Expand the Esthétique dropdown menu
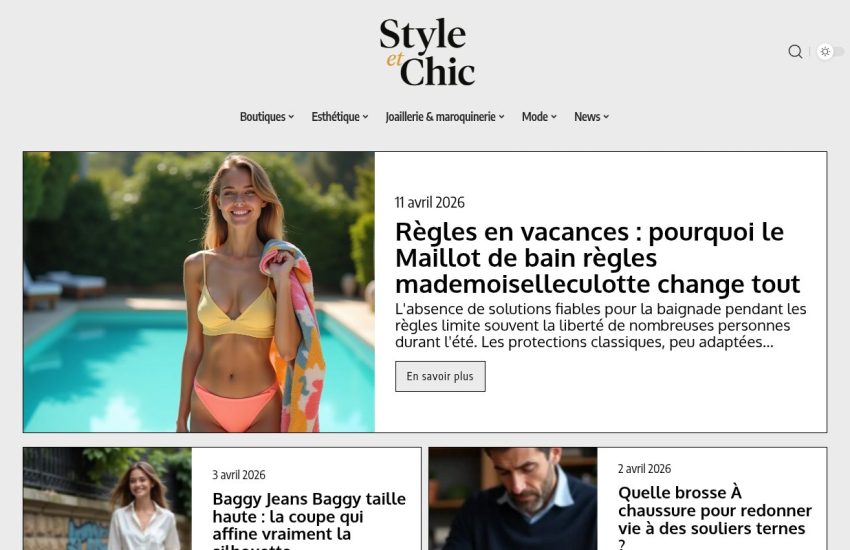Screen dimensions: 850x550 pyautogui.click(x=340, y=117)
